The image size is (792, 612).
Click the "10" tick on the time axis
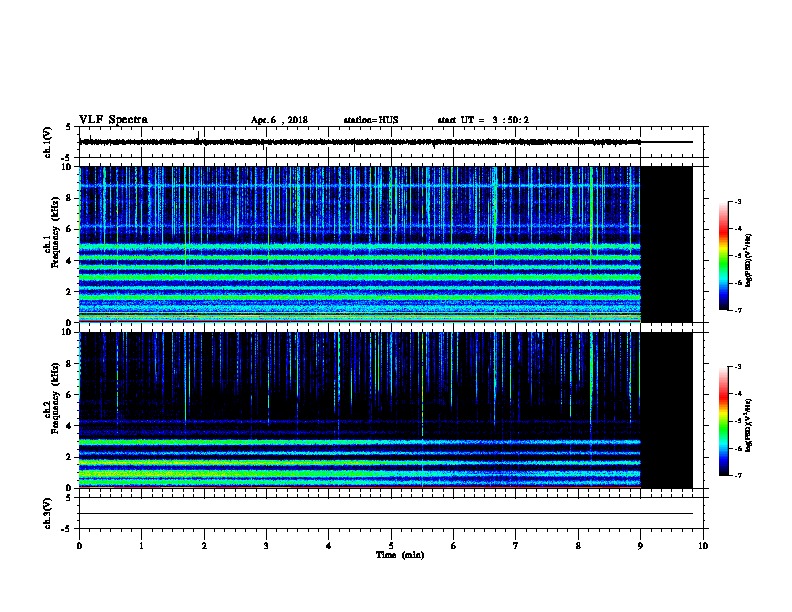tap(703, 545)
